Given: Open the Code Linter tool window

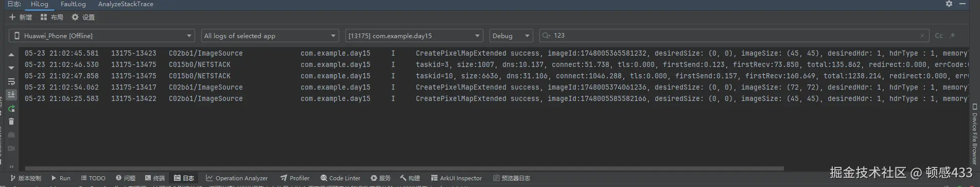Looking at the screenshot, I should click(340, 178).
